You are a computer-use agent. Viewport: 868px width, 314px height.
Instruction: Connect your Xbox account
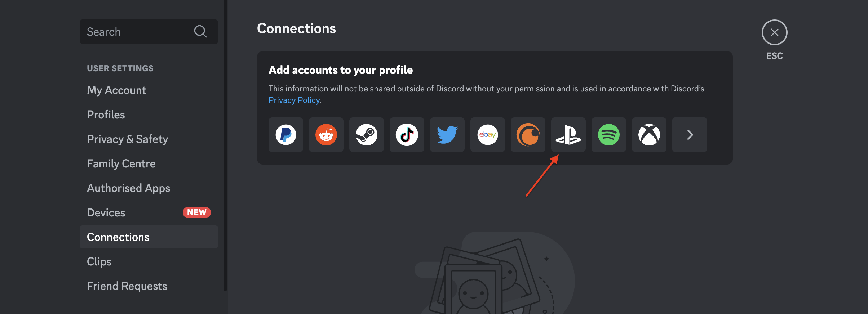pos(649,135)
